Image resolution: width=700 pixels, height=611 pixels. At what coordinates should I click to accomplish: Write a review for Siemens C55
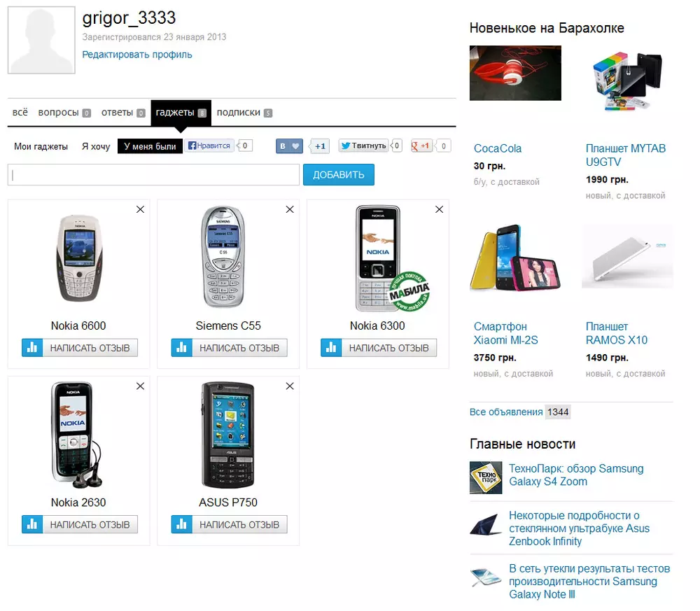(x=230, y=348)
